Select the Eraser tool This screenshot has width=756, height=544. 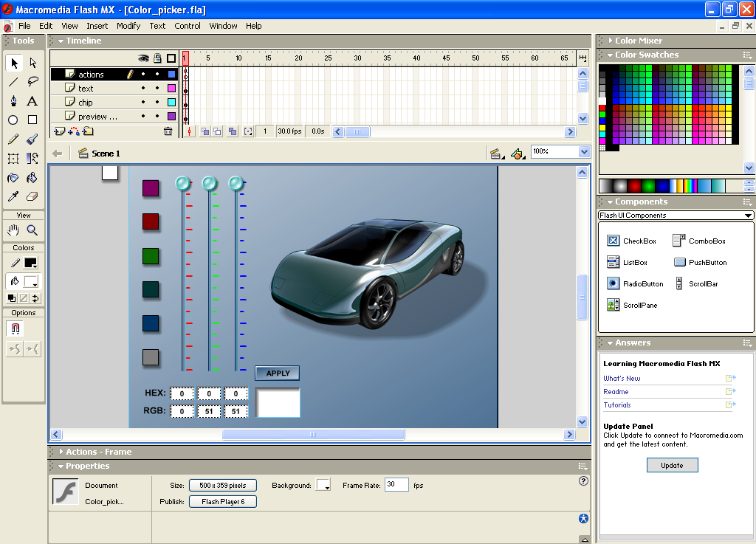click(x=32, y=196)
